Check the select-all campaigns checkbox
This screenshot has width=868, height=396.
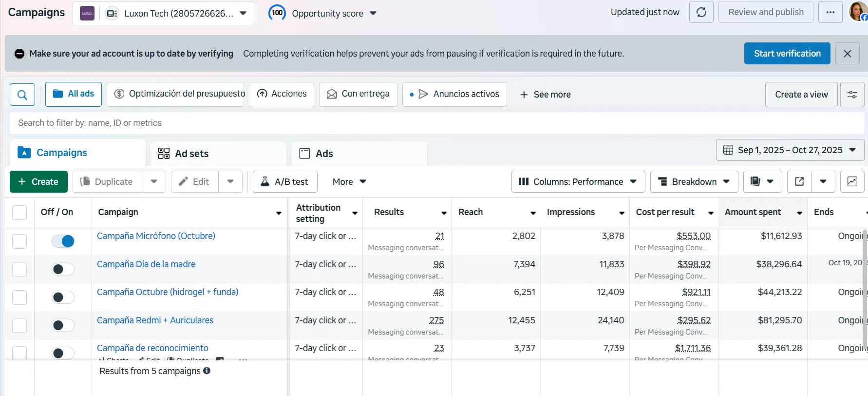(x=19, y=213)
